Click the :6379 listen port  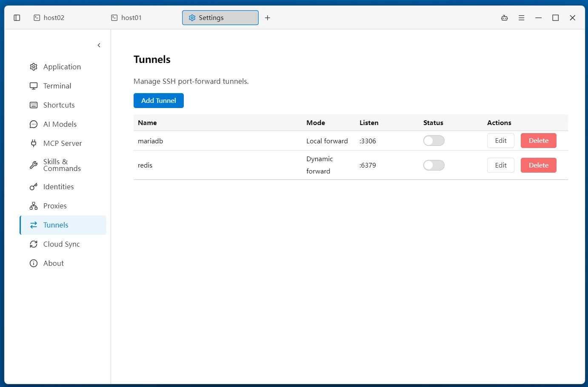(368, 165)
